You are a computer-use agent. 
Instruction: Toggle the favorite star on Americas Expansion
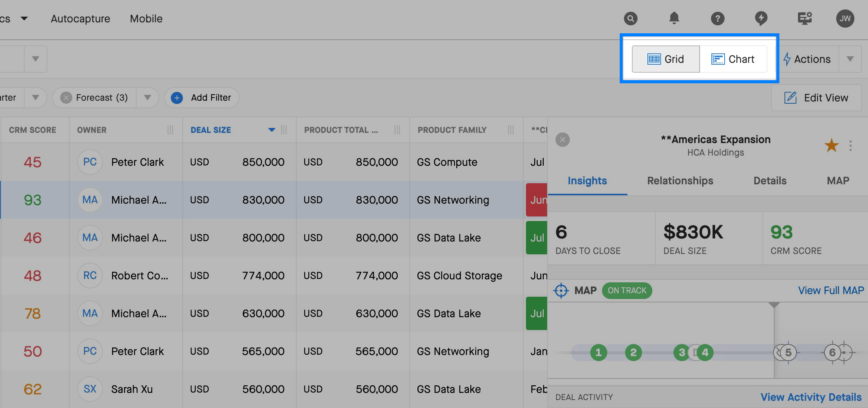coord(831,145)
